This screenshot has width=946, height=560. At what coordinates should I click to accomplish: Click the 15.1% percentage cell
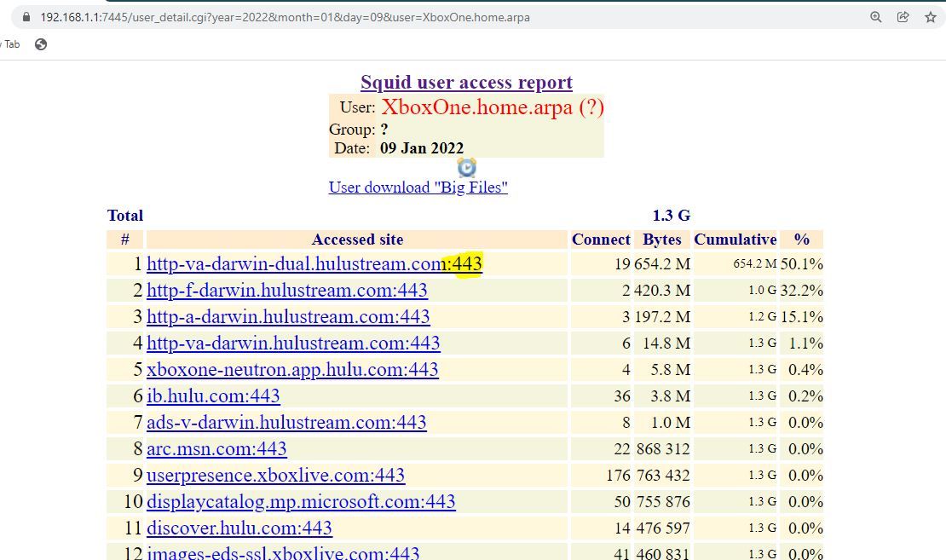802,317
